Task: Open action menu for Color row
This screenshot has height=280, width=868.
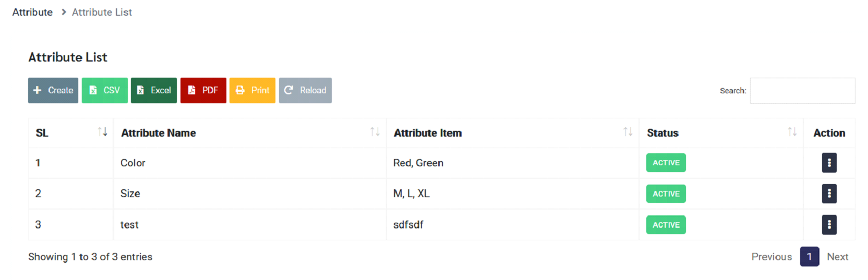Action: click(x=829, y=163)
